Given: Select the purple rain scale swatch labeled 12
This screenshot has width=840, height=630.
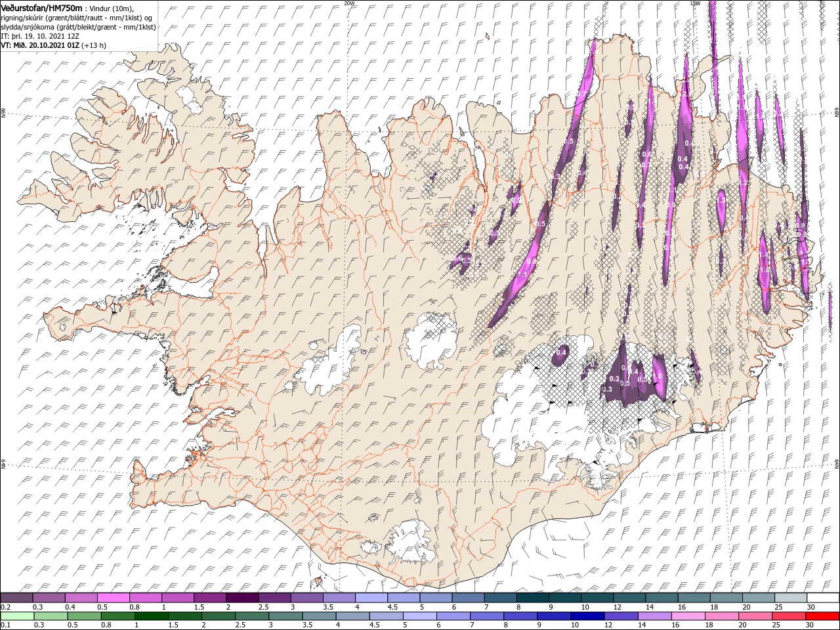Looking at the screenshot, I should (x=621, y=616).
